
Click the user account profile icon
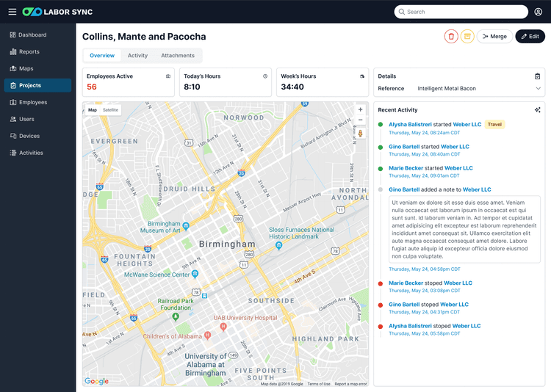[539, 12]
